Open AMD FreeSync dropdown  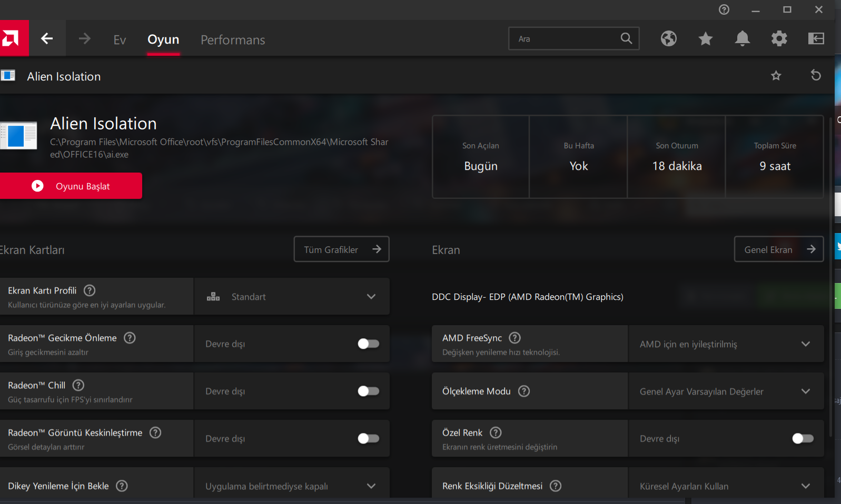click(726, 344)
